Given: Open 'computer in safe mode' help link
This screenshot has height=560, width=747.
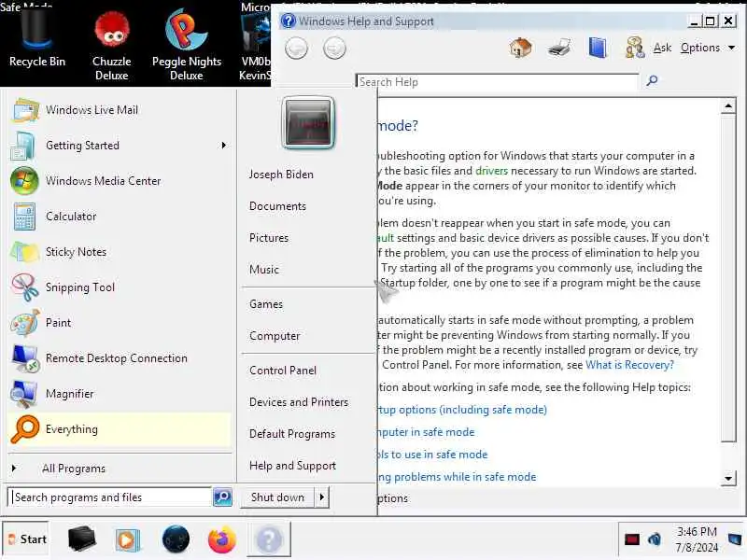Looking at the screenshot, I should click(426, 432).
